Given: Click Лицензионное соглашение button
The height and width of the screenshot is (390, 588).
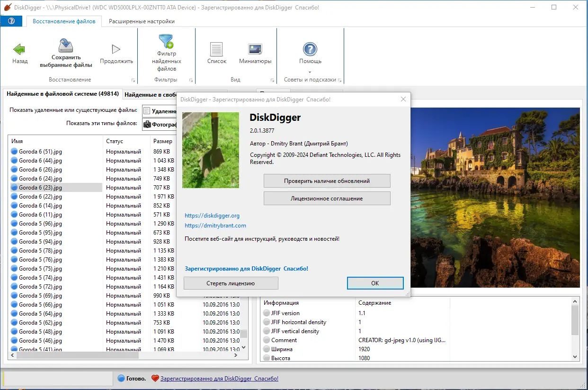Looking at the screenshot, I should 327,199.
